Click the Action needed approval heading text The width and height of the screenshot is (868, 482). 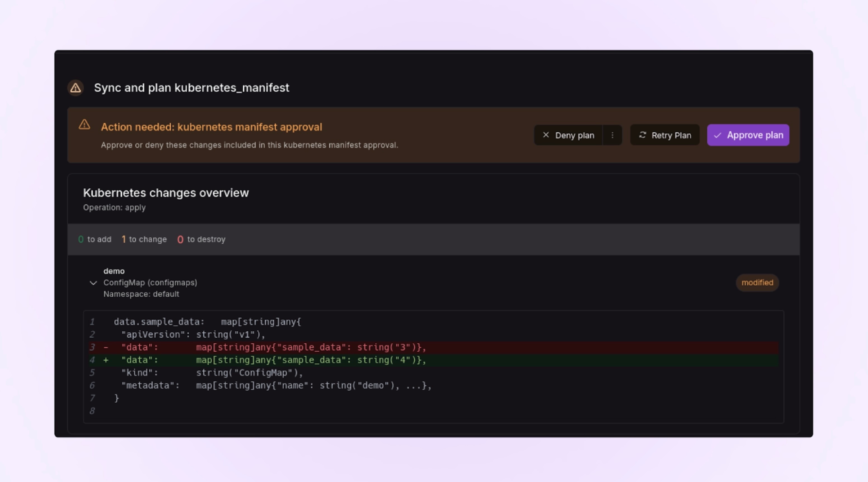(x=211, y=127)
